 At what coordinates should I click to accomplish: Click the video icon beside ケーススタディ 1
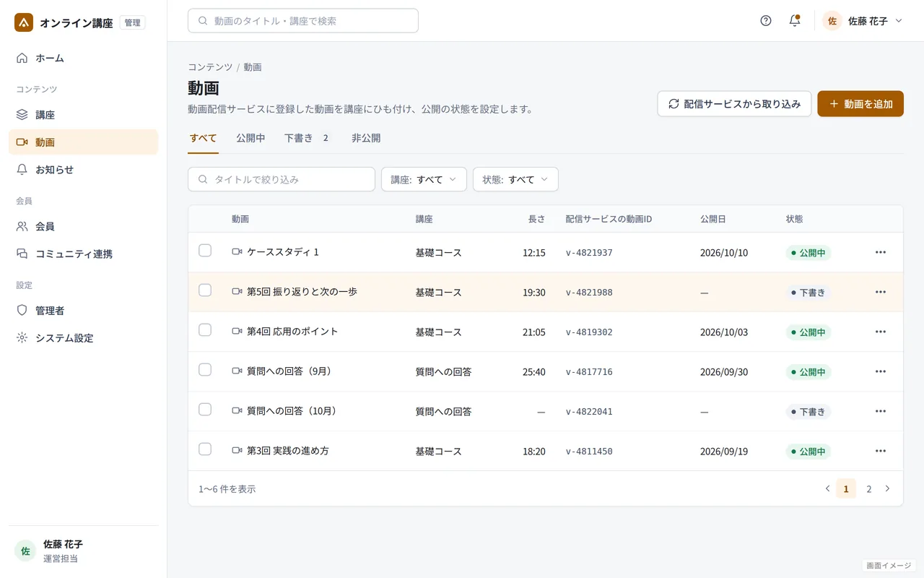(237, 252)
